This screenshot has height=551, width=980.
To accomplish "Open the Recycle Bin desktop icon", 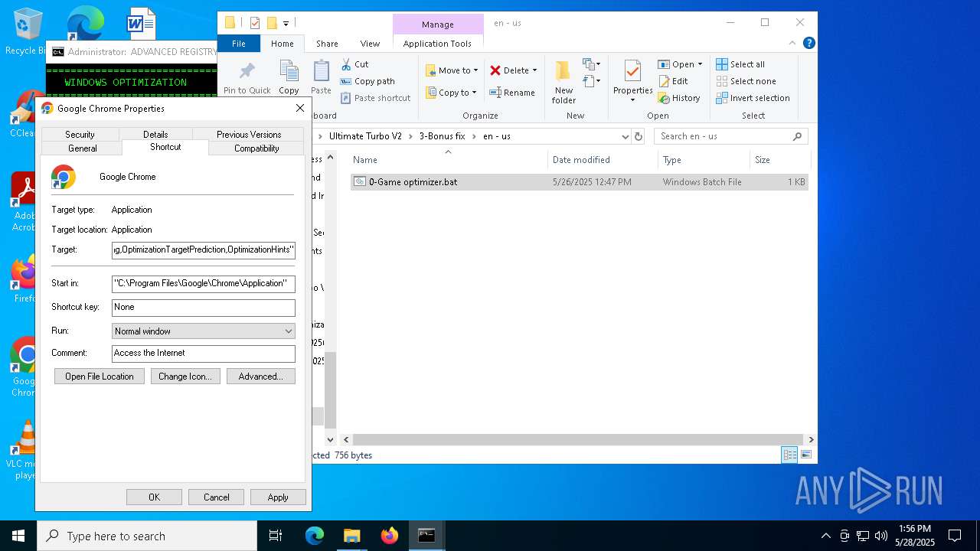I will tap(28, 31).
